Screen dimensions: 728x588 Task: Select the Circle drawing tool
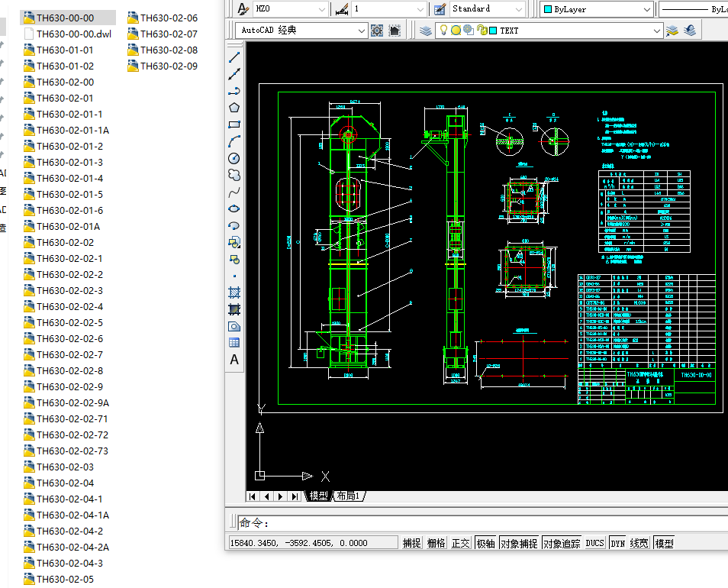click(234, 158)
